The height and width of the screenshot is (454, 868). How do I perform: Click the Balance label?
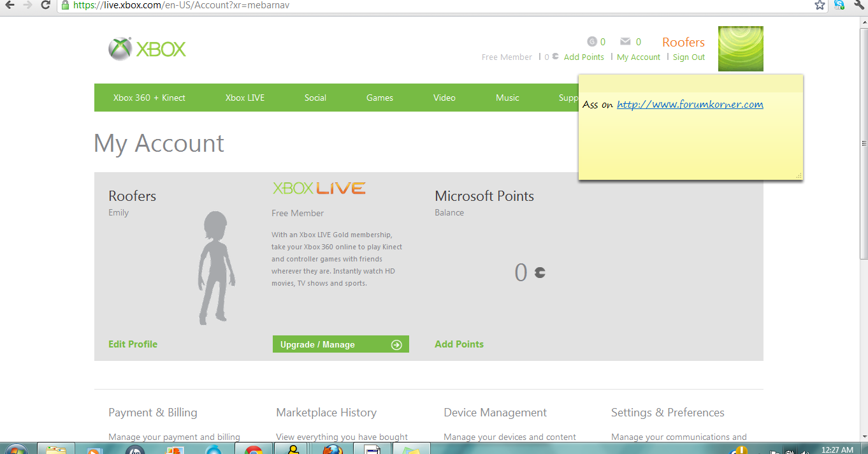coord(449,212)
